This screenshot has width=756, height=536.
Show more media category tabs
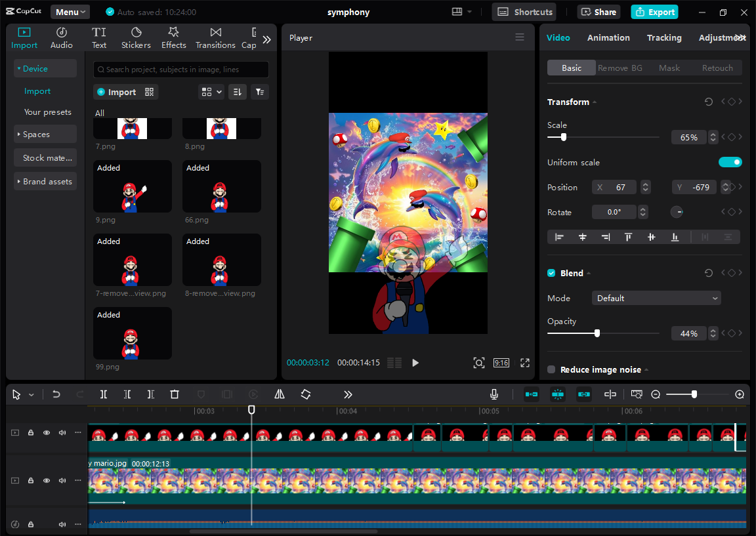point(266,39)
